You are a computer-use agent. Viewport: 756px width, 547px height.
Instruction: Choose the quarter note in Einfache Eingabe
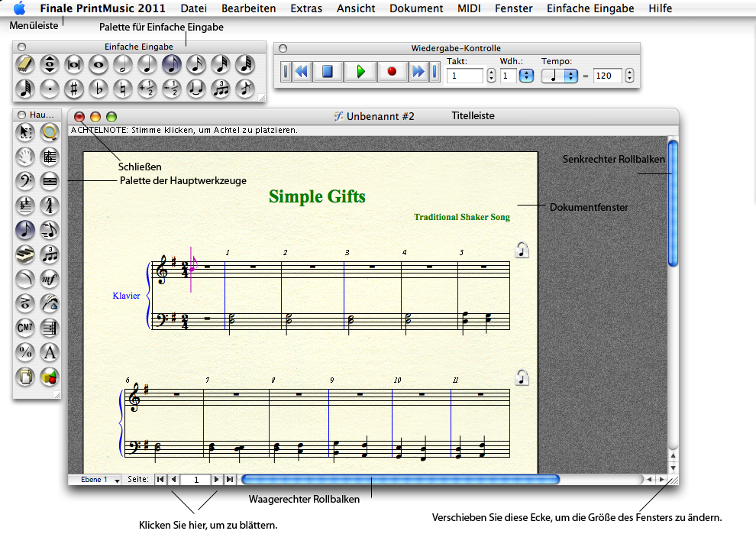[x=147, y=65]
